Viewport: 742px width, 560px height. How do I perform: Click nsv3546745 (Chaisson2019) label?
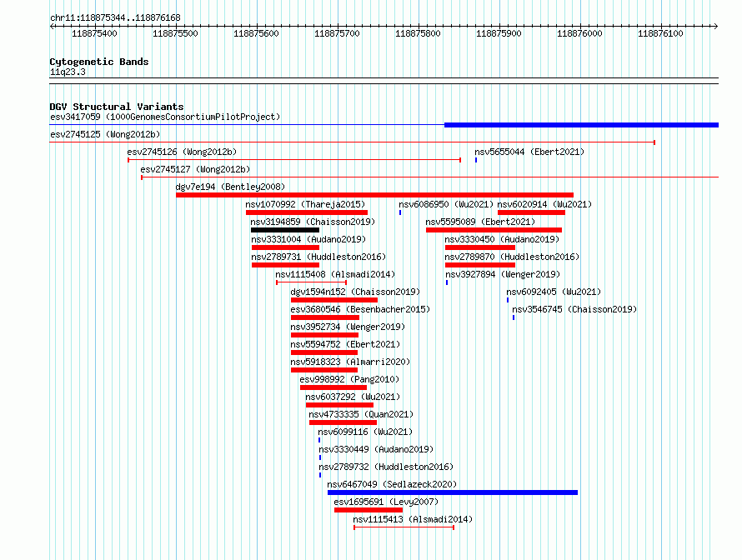point(574,309)
